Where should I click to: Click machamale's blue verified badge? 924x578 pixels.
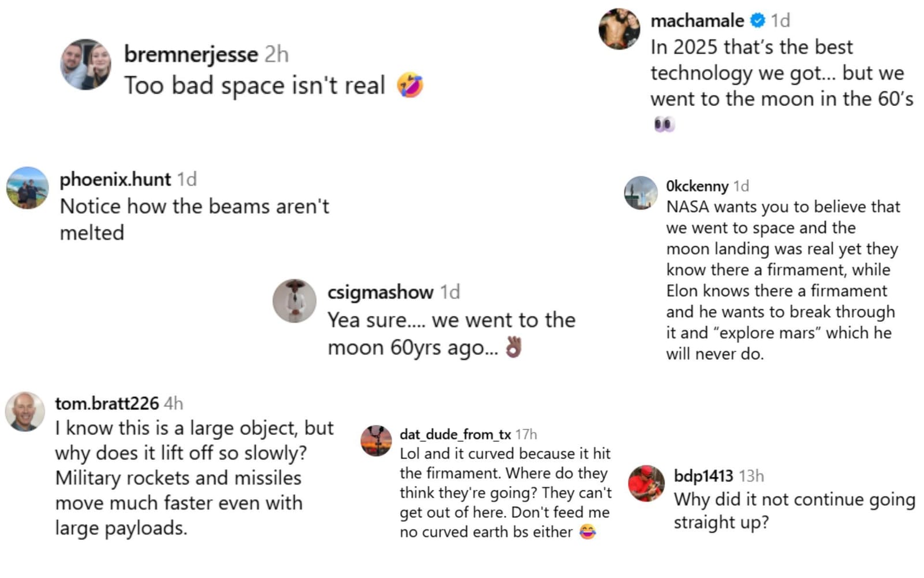pyautogui.click(x=758, y=21)
